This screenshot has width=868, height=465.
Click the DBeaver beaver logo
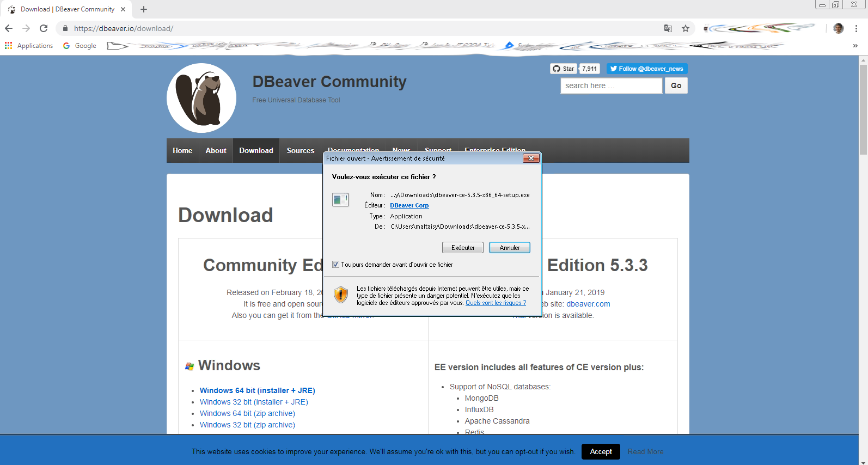pos(201,98)
